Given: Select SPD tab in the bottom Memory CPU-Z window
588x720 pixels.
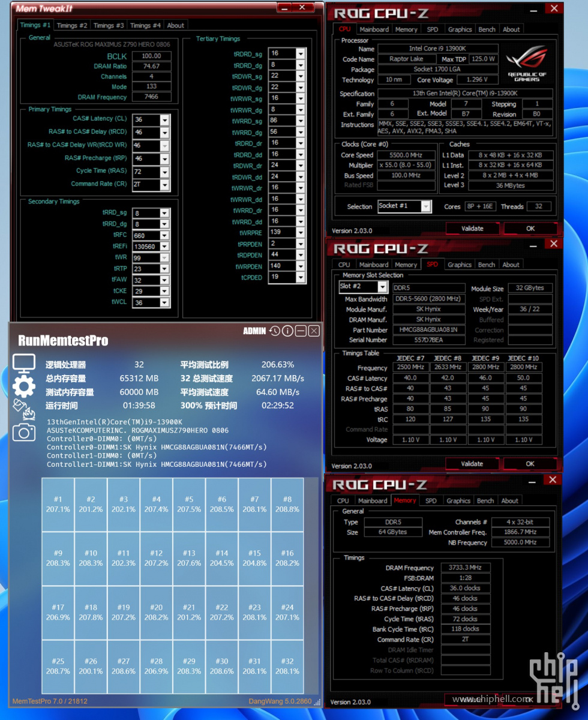Looking at the screenshot, I should click(x=431, y=500).
